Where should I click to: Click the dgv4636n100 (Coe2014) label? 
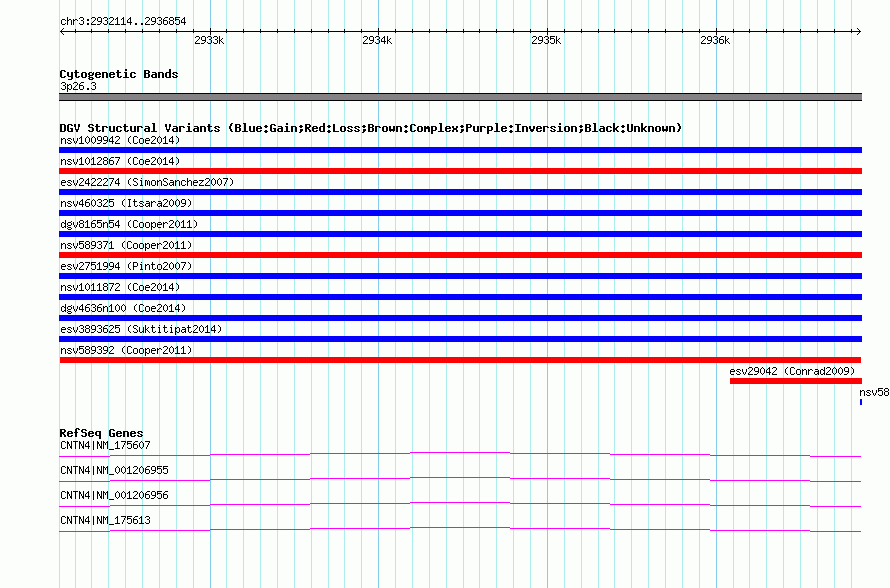(x=123, y=308)
